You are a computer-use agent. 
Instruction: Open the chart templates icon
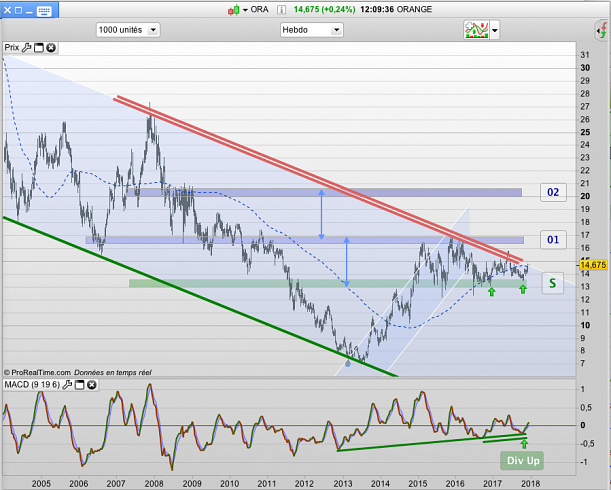pos(476,30)
